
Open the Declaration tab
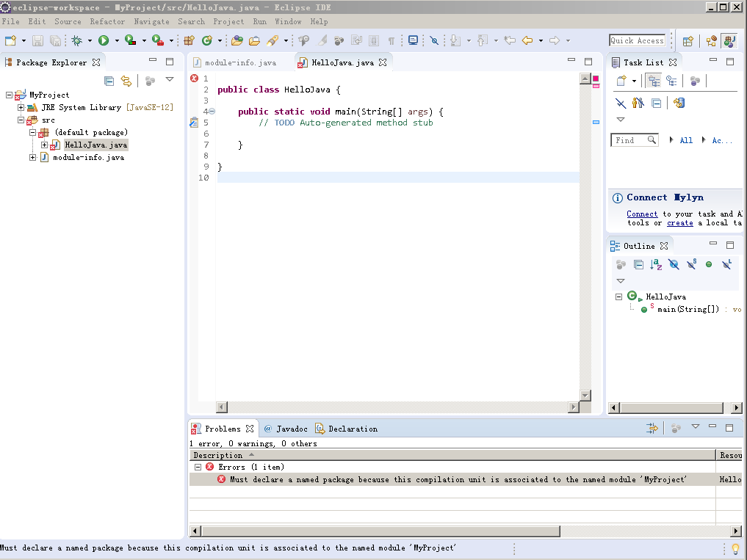[x=347, y=429]
